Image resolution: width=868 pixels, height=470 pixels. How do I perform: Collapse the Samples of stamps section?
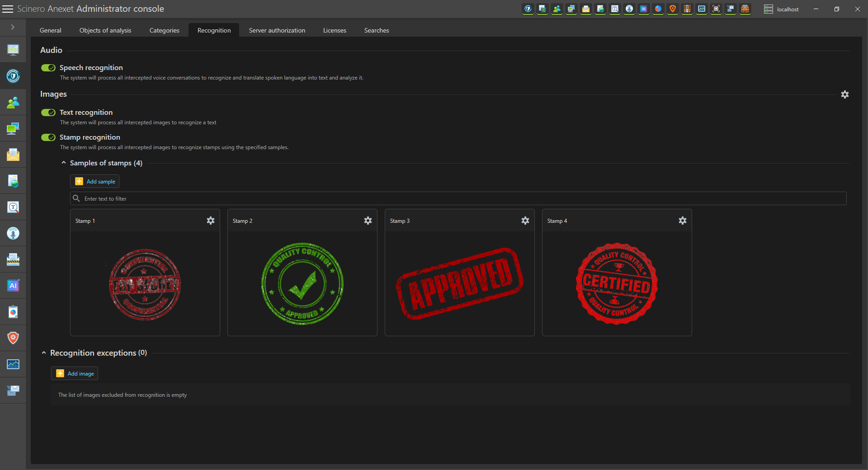pyautogui.click(x=64, y=163)
